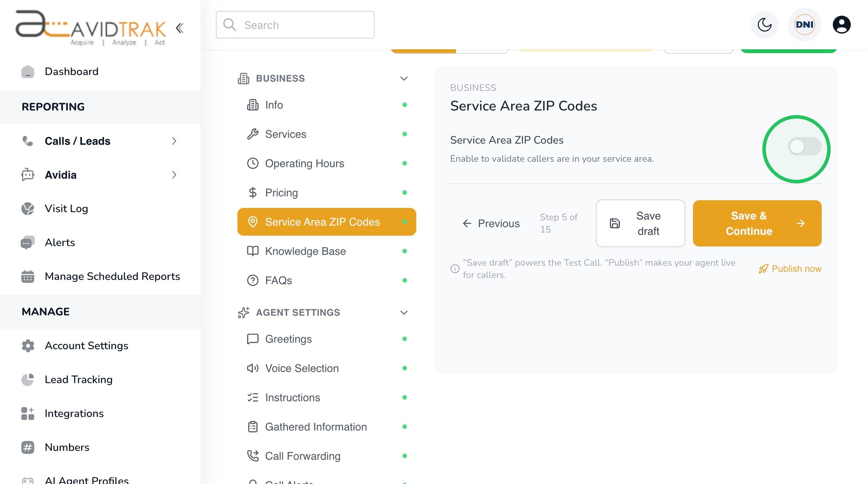Click the AvidTrak logo

pos(91,28)
